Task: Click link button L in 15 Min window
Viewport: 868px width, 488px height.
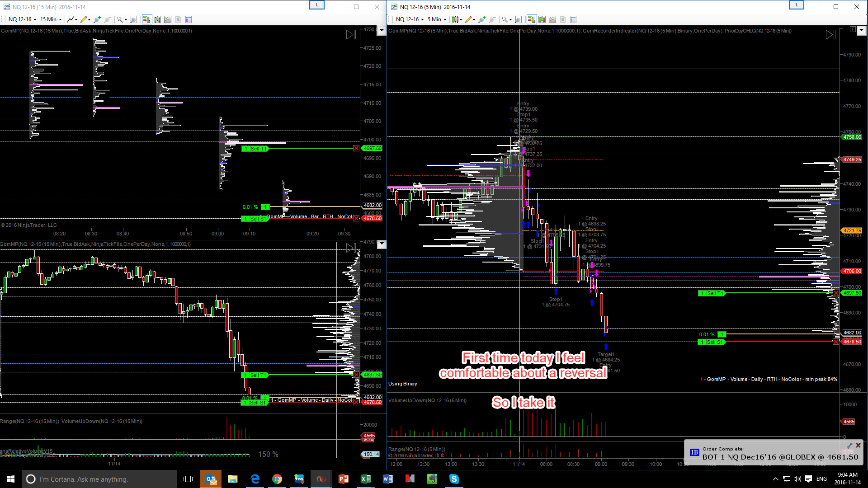Action: [x=317, y=5]
